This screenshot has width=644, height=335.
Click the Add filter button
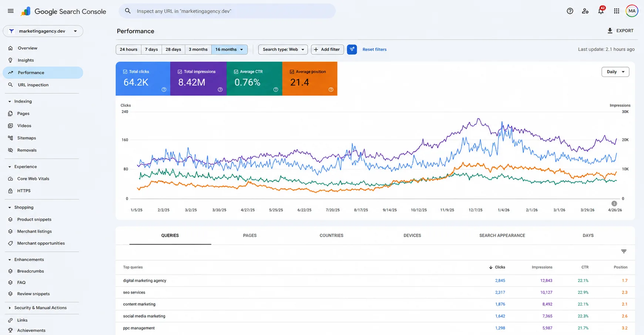pyautogui.click(x=328, y=49)
